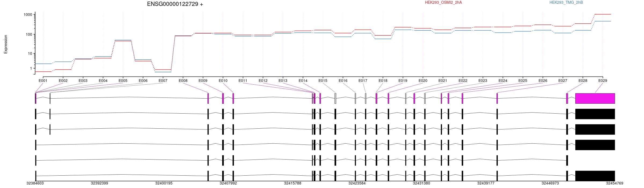Image resolution: width=644 pixels, height=188 pixels.
Task: Click genomic coordinate 32384603
Action: point(35,183)
